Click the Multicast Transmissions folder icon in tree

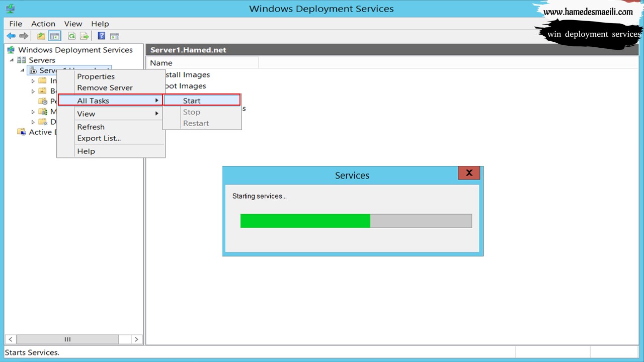click(43, 112)
